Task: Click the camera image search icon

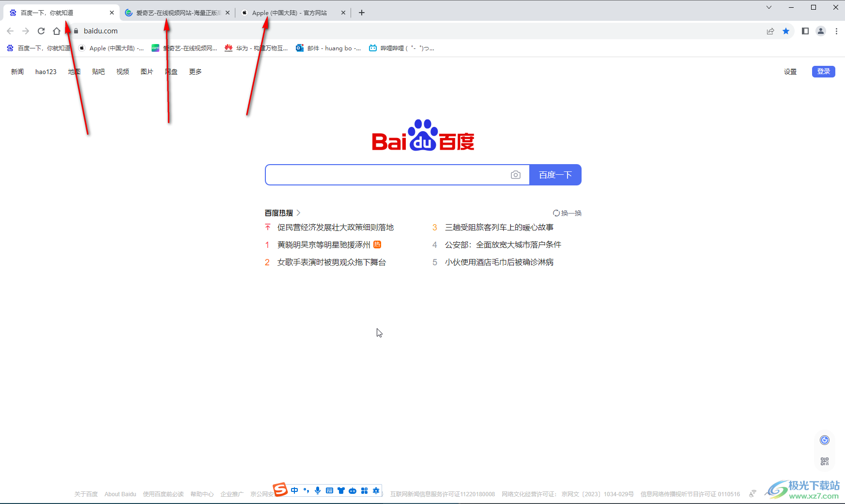Action: tap(516, 175)
